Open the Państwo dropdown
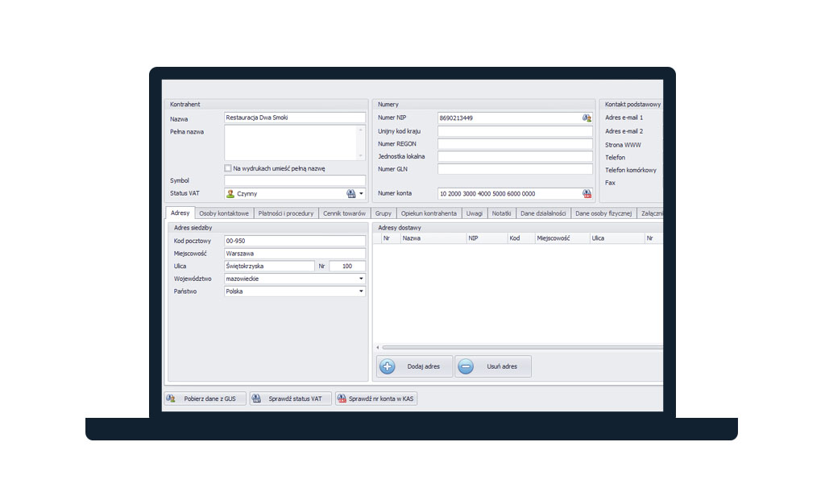Viewport: 825px width, 504px height. click(360, 291)
